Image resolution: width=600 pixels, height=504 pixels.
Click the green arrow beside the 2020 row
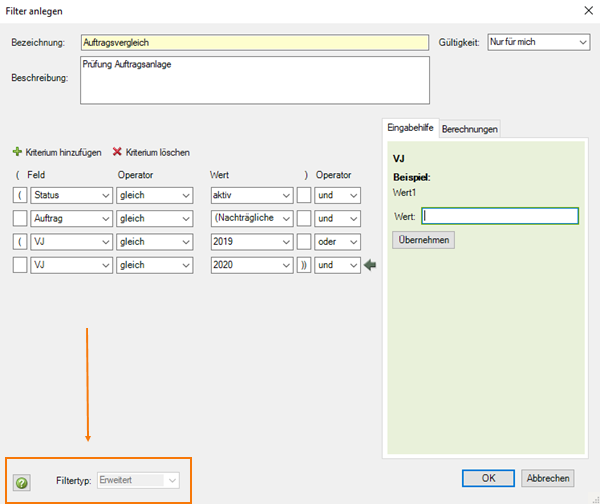coord(370,265)
